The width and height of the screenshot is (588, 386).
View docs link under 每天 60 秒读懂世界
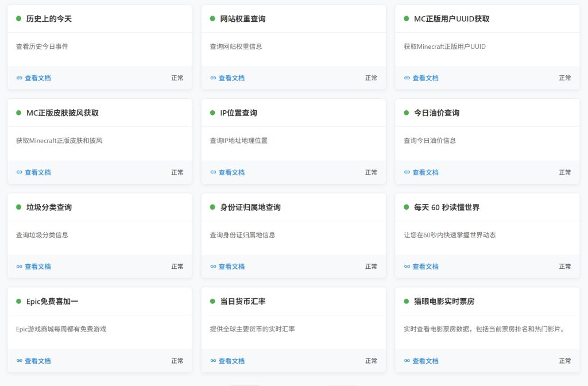pyautogui.click(x=425, y=267)
